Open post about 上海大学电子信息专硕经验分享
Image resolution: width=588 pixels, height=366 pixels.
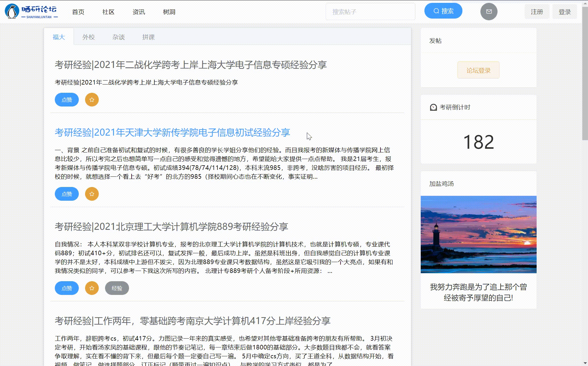click(191, 65)
